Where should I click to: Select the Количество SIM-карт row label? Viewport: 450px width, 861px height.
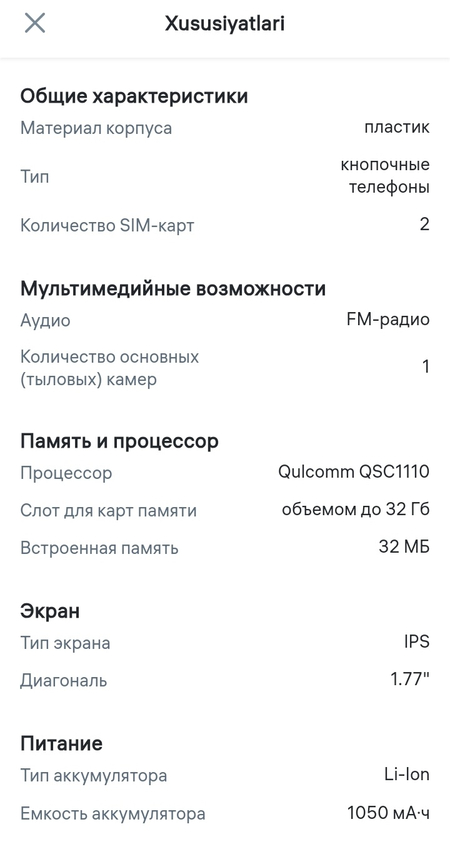(107, 225)
